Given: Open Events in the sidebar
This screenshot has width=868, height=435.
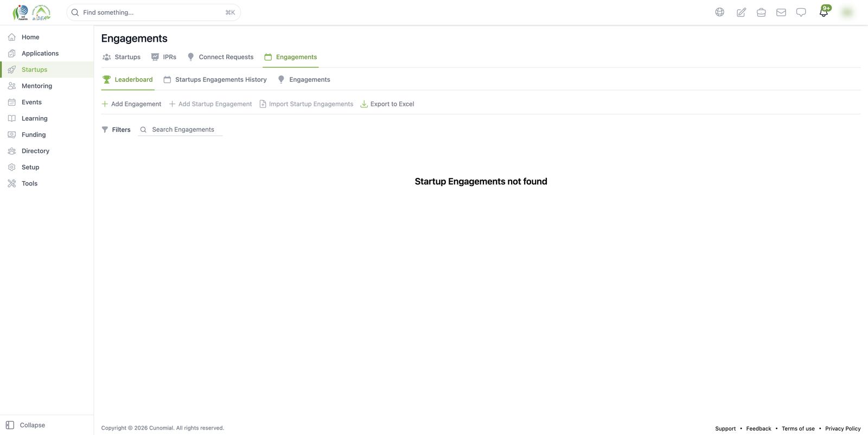Looking at the screenshot, I should pyautogui.click(x=47, y=102).
